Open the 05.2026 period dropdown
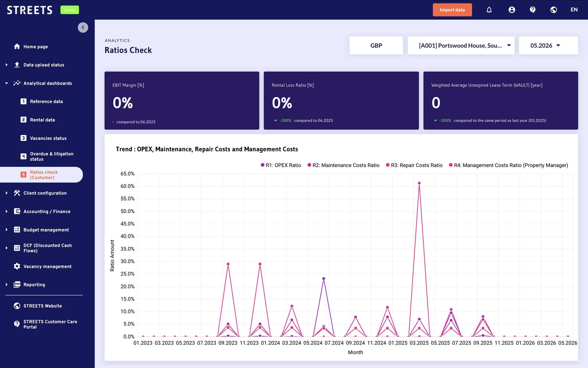Image resolution: width=588 pixels, height=368 pixels. [548, 45]
